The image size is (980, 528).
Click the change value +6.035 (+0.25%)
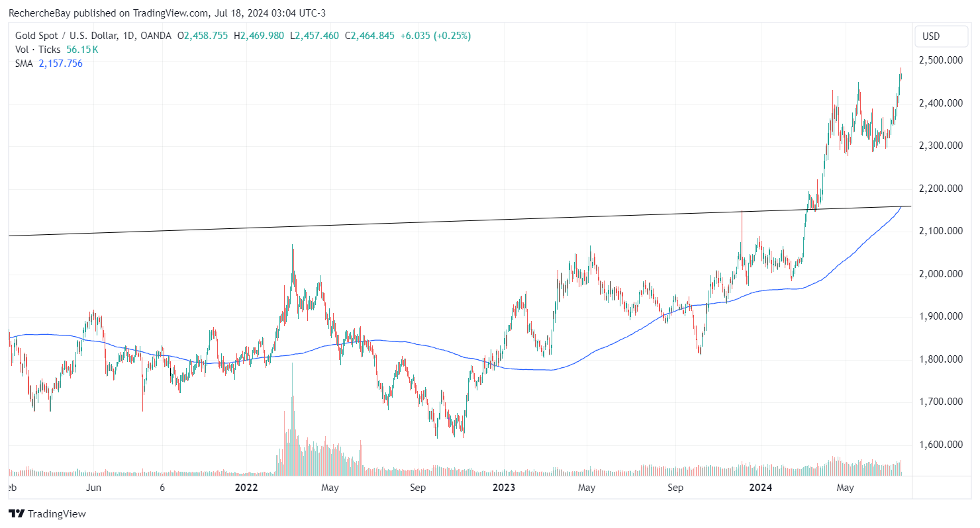point(435,36)
